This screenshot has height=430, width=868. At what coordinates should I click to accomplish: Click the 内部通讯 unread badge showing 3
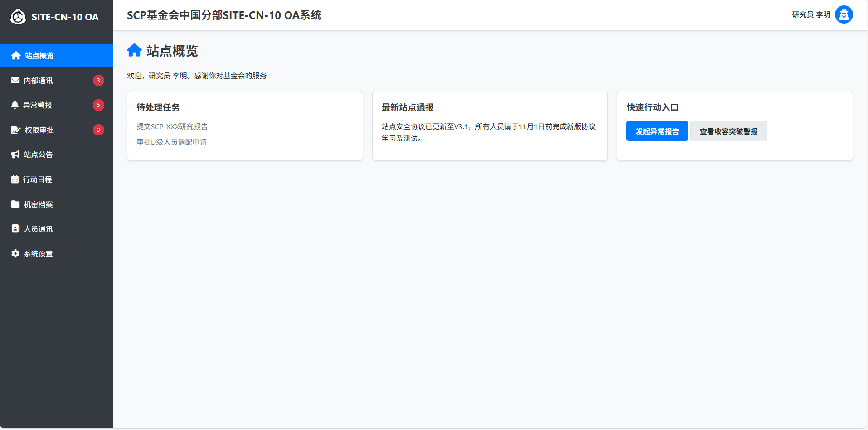98,81
